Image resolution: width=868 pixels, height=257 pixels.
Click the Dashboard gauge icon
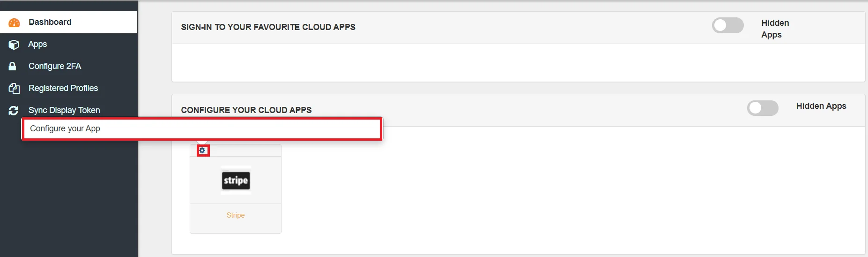[x=14, y=23]
